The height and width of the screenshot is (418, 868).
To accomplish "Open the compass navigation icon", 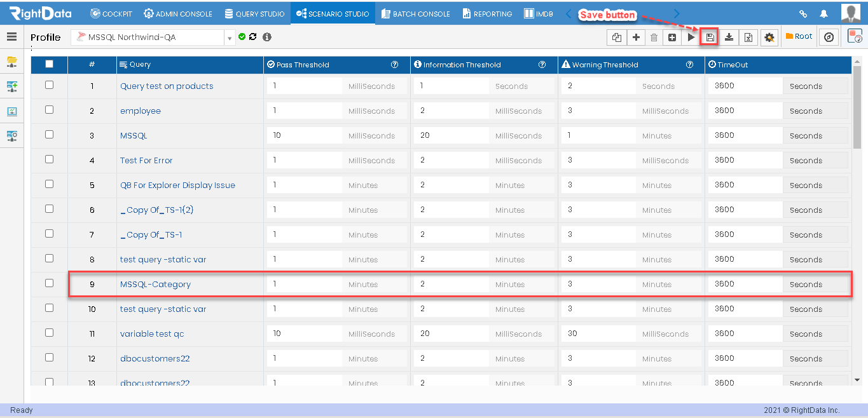I will click(x=829, y=37).
